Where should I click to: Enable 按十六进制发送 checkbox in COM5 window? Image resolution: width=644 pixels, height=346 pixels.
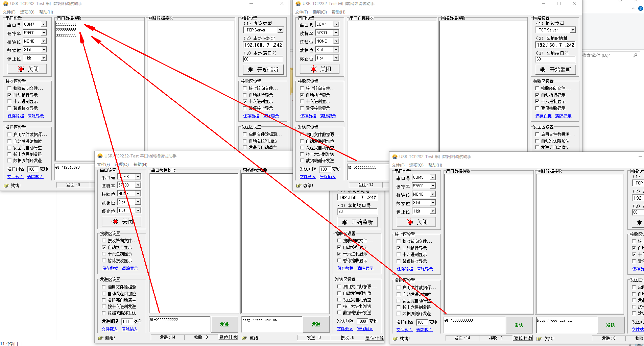click(399, 307)
